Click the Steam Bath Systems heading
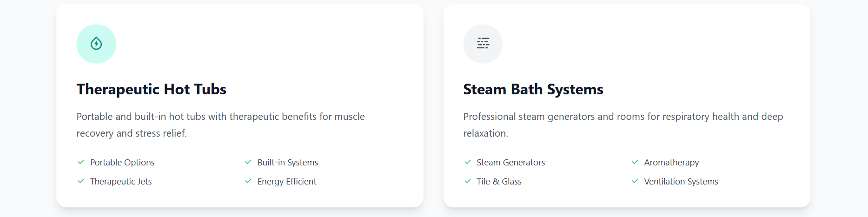 [x=533, y=89]
